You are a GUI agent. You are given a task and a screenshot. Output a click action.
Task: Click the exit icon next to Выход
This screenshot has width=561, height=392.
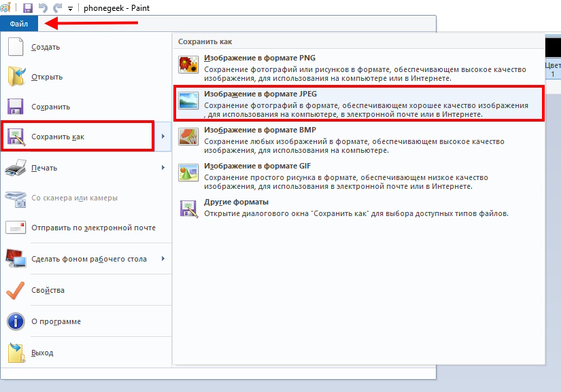click(16, 353)
